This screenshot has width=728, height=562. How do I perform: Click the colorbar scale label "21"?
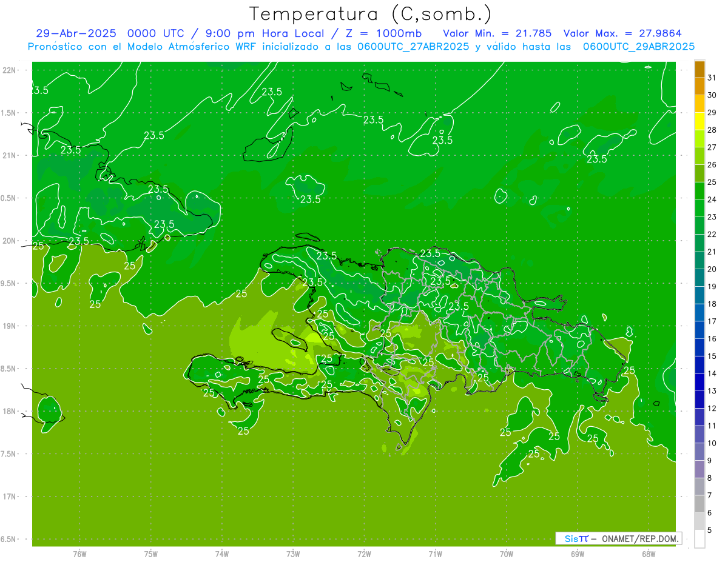[712, 252]
